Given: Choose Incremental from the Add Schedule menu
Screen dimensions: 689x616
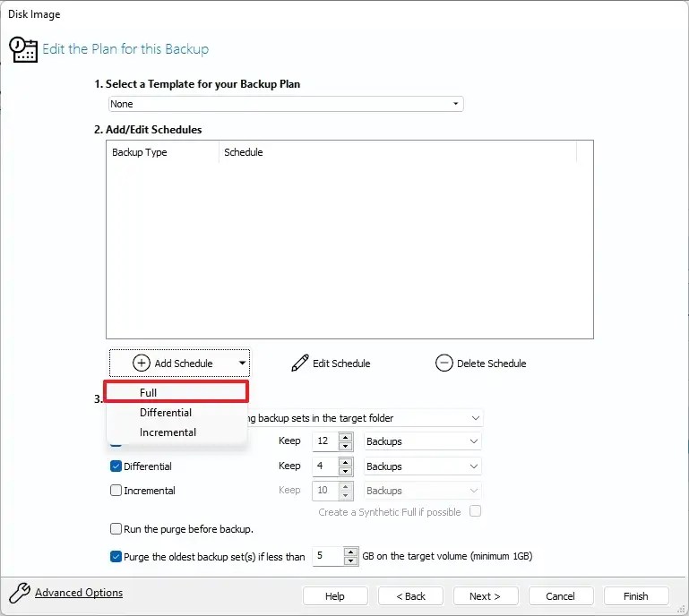Looking at the screenshot, I should tap(177, 432).
